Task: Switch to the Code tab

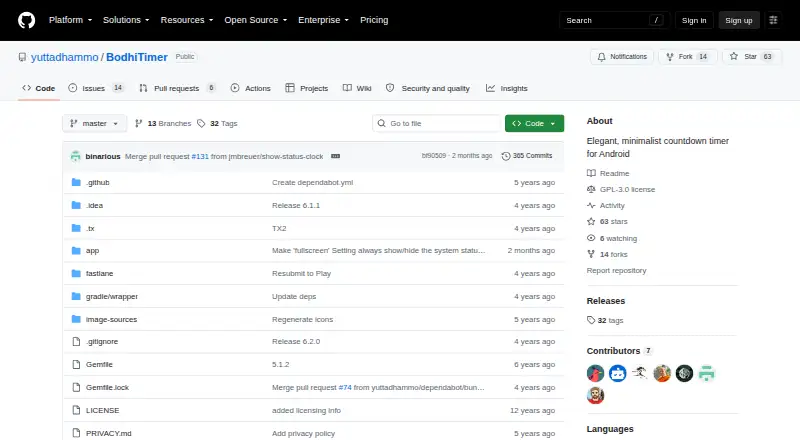Action: pyautogui.click(x=39, y=88)
